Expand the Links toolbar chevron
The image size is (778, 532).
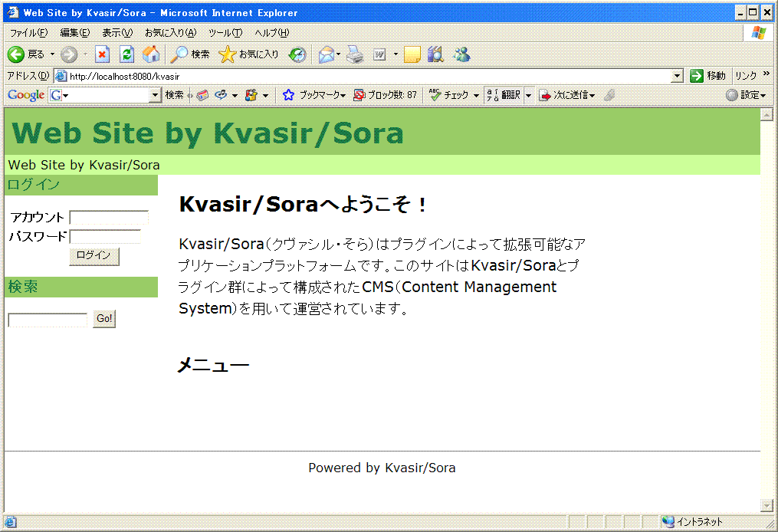767,74
